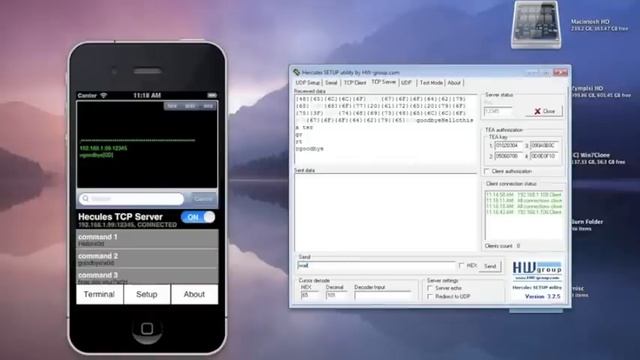Toggle the Hecules TCP Server switch off
The height and width of the screenshot is (360, 640).
[x=198, y=217]
